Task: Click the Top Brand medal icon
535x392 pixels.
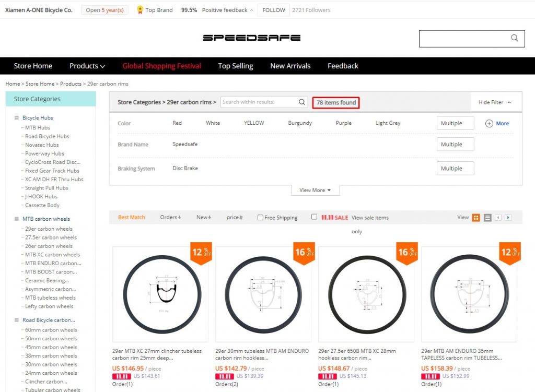Action: (x=140, y=9)
